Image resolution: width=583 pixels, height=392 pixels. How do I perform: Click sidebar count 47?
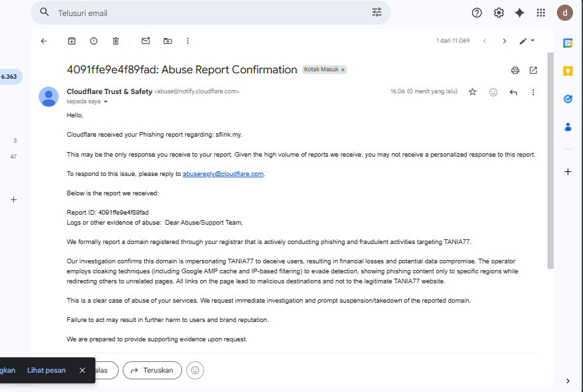click(x=13, y=157)
